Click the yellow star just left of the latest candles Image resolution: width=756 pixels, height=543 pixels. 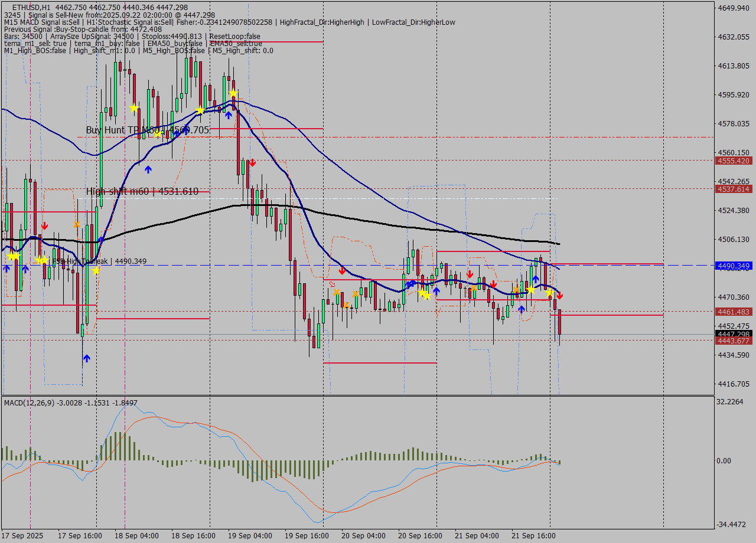point(549,293)
